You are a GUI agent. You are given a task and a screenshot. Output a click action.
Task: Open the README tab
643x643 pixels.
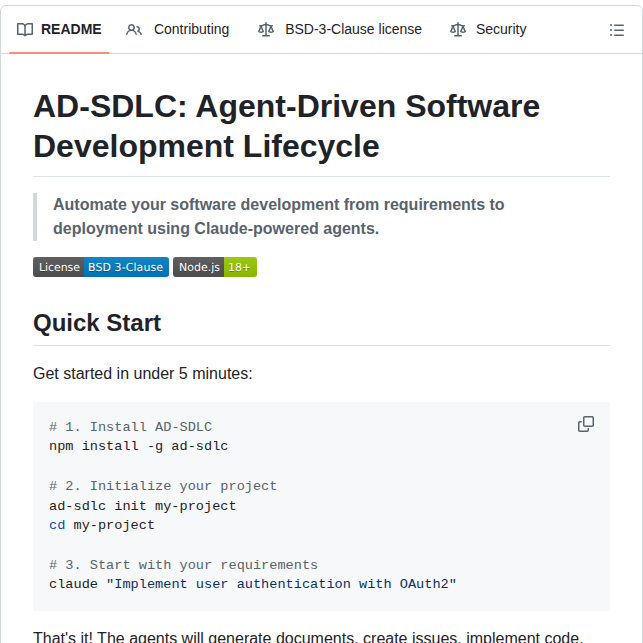[59, 30]
